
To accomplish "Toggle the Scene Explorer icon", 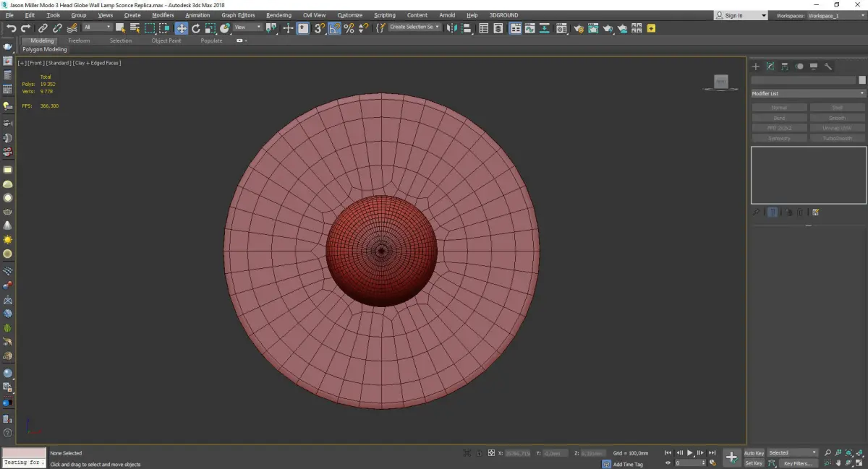I will pyautogui.click(x=484, y=28).
